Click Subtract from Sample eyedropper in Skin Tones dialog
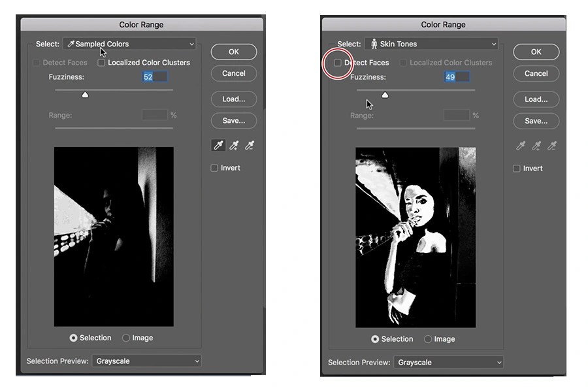 click(552, 146)
